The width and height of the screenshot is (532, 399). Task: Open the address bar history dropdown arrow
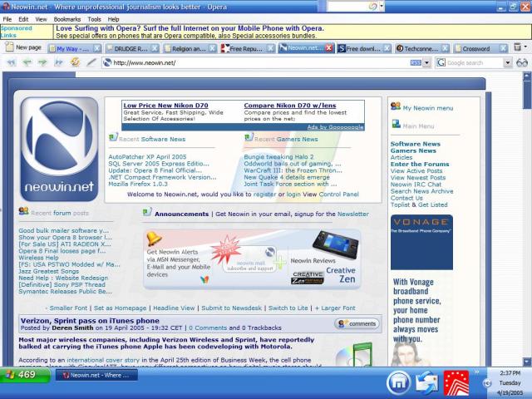(426, 63)
